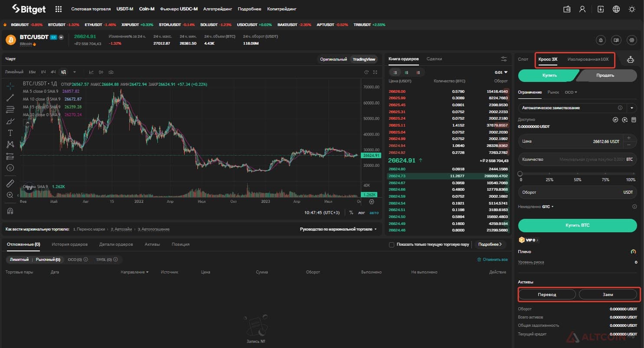This screenshot has height=348, width=644.
Task: Open the Изолированная 10X tab
Action: (588, 59)
